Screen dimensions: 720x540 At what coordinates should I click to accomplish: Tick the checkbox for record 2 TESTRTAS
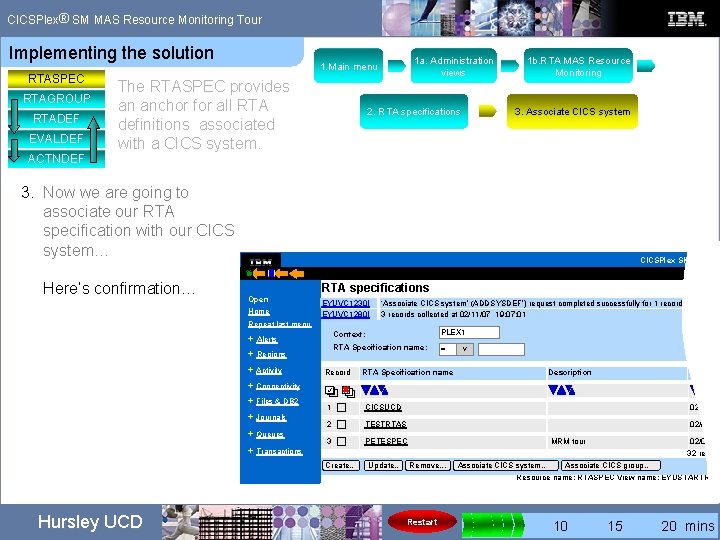tap(341, 424)
